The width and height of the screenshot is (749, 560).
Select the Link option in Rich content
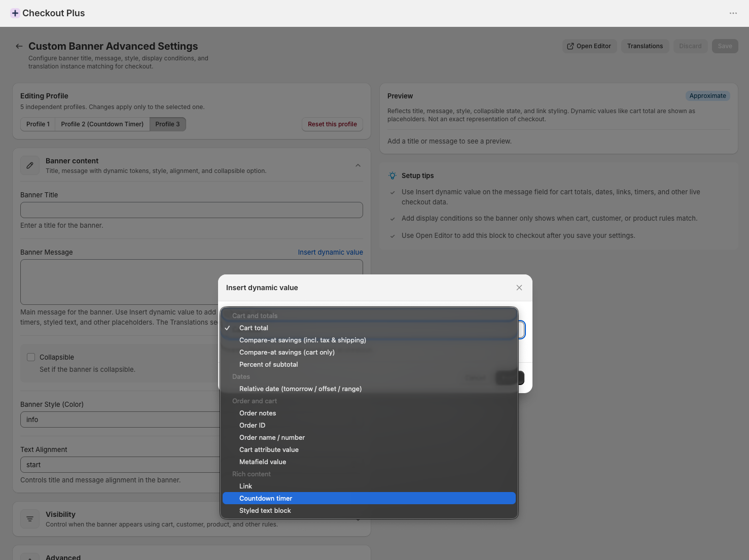pyautogui.click(x=369, y=486)
